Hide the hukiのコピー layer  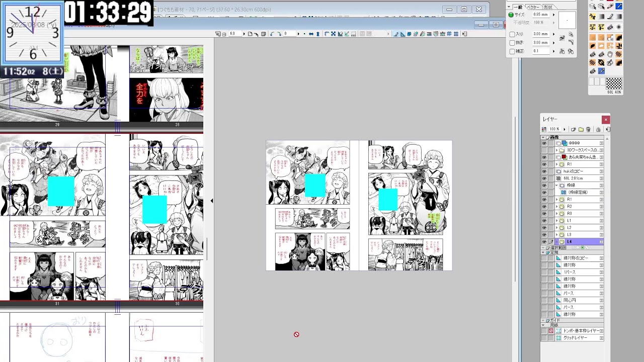pos(544,171)
